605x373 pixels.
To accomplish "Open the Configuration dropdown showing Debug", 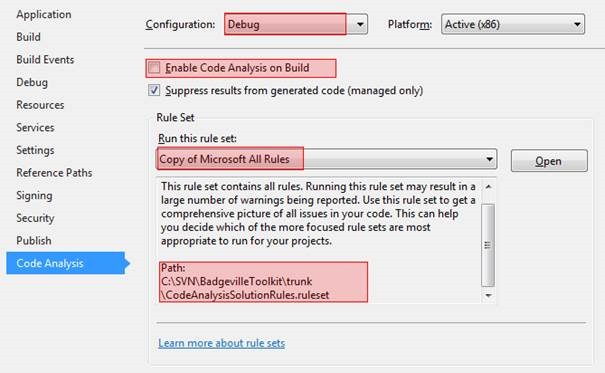I will (296, 24).
